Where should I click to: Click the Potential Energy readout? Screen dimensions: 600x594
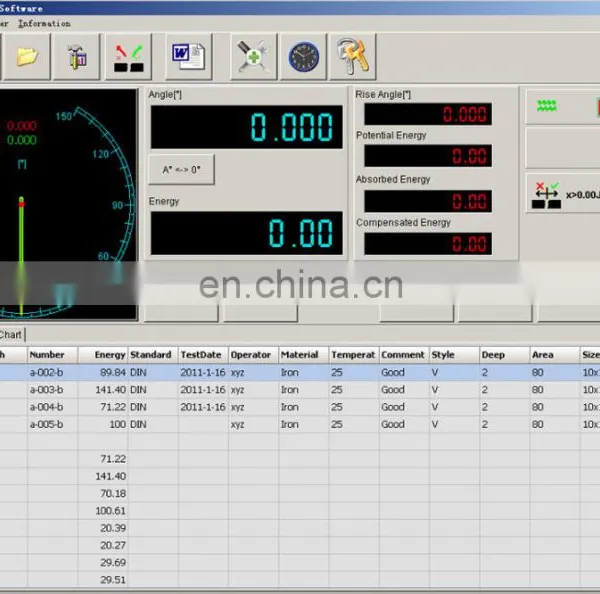pyautogui.click(x=428, y=155)
